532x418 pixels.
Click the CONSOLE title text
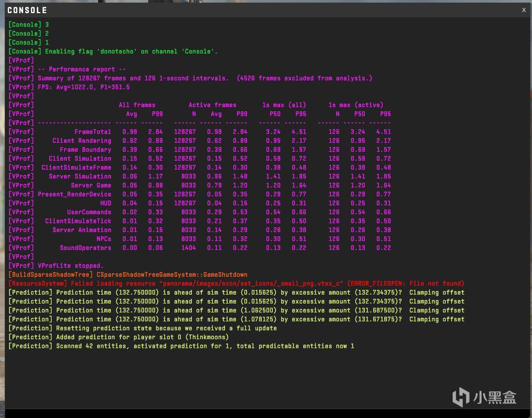click(x=27, y=10)
